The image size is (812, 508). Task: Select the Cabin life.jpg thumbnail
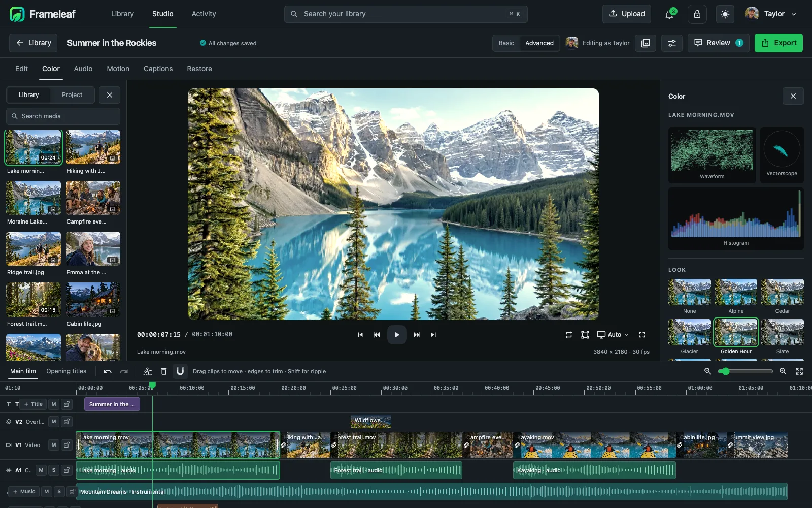pyautogui.click(x=93, y=300)
